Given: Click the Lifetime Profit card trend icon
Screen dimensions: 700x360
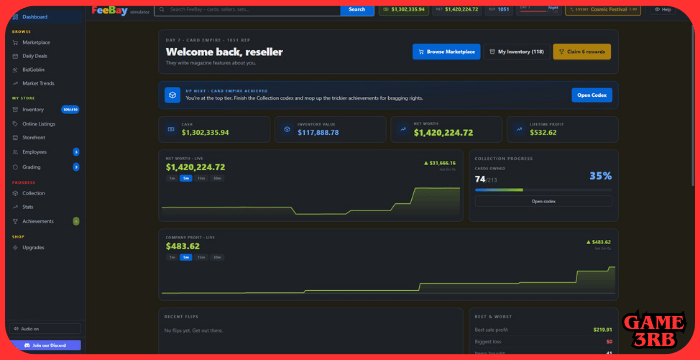Looking at the screenshot, I should pyautogui.click(x=519, y=129).
